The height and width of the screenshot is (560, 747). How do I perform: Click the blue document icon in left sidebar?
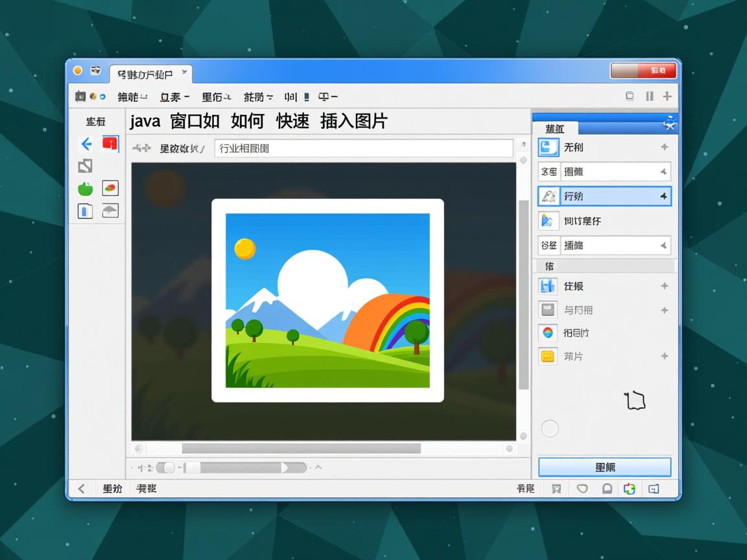click(x=86, y=211)
